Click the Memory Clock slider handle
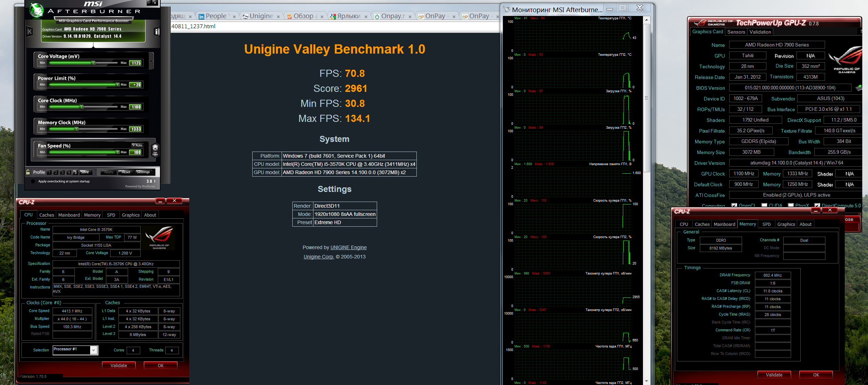This screenshot has width=868, height=385. coord(76,129)
